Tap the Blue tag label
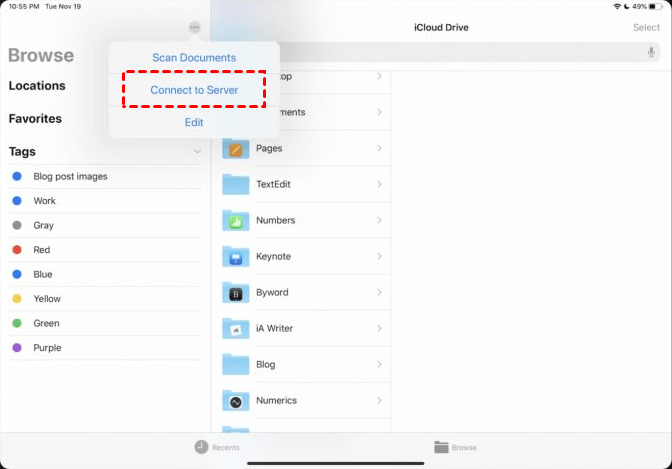Image resolution: width=672 pixels, height=469 pixels. pos(43,274)
